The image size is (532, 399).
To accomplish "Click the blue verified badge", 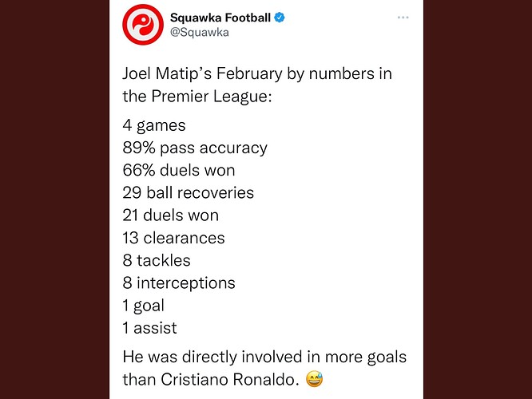I will 280,17.
